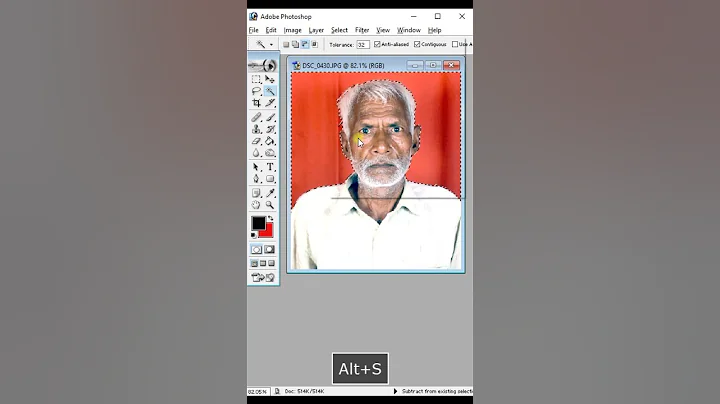Select the Path Selection arrow tool
Viewport: 720px width, 404px height.
(x=256, y=167)
